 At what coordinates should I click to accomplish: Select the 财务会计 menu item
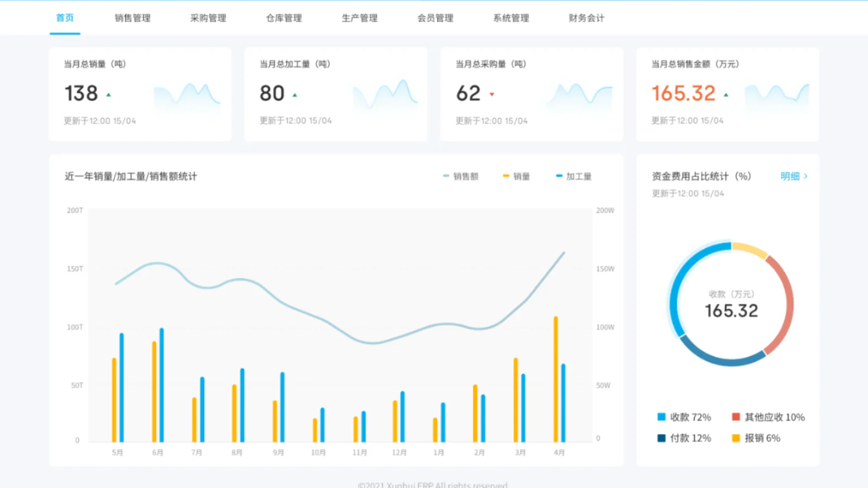click(x=586, y=18)
